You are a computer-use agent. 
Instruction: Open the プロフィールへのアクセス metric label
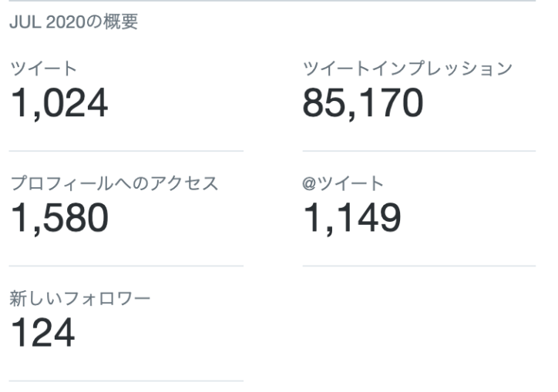[x=114, y=183]
